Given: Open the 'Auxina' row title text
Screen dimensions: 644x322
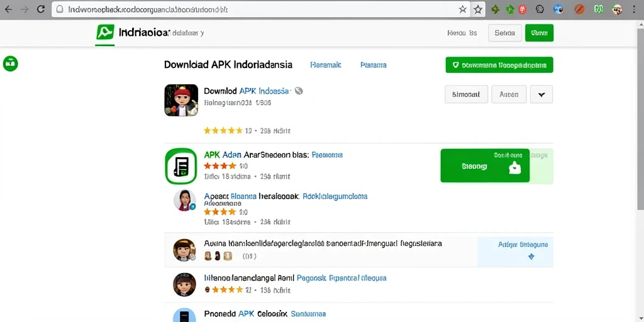Looking at the screenshot, I should point(323,243).
